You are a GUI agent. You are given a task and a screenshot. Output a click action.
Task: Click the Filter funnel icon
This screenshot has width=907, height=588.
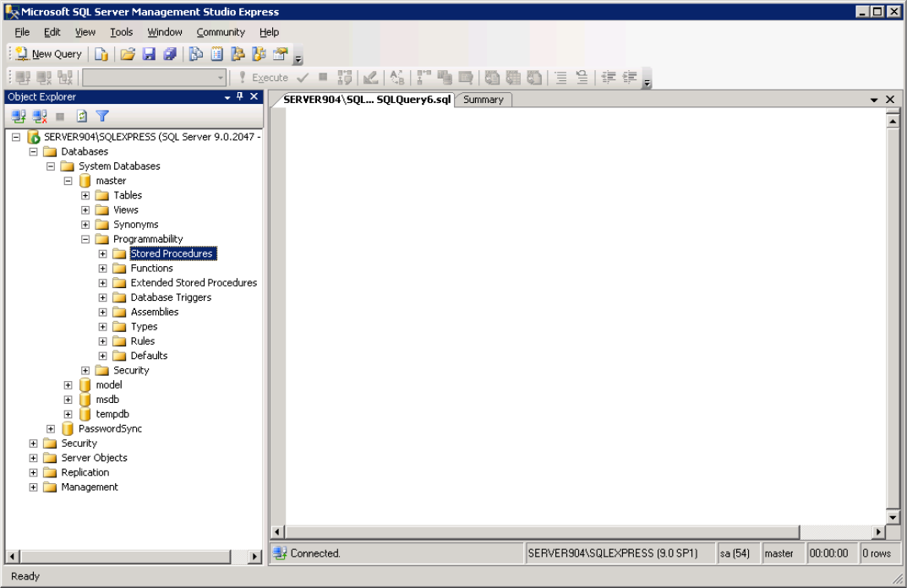pyautogui.click(x=102, y=117)
